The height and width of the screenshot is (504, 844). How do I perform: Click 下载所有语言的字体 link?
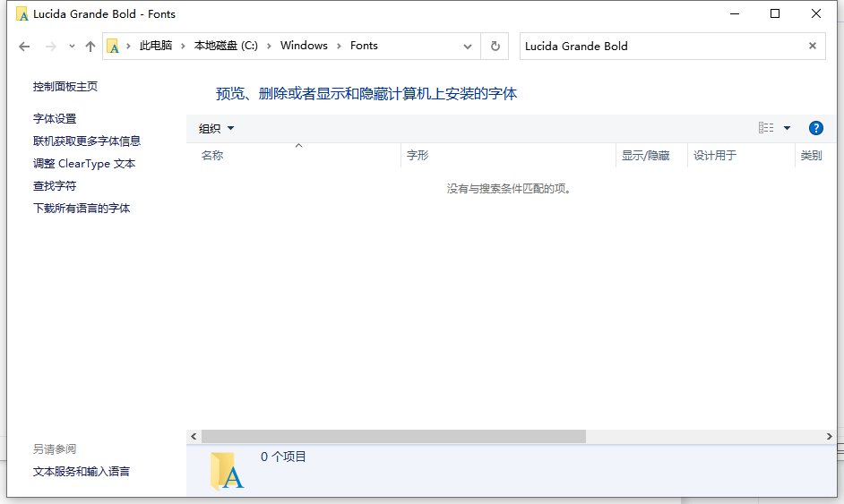[x=82, y=209]
